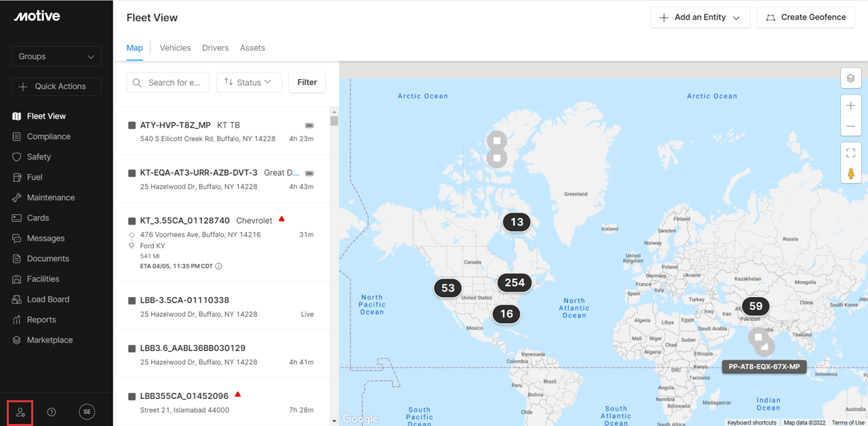Toggle fullscreen map view
The width and height of the screenshot is (868, 426).
click(851, 153)
